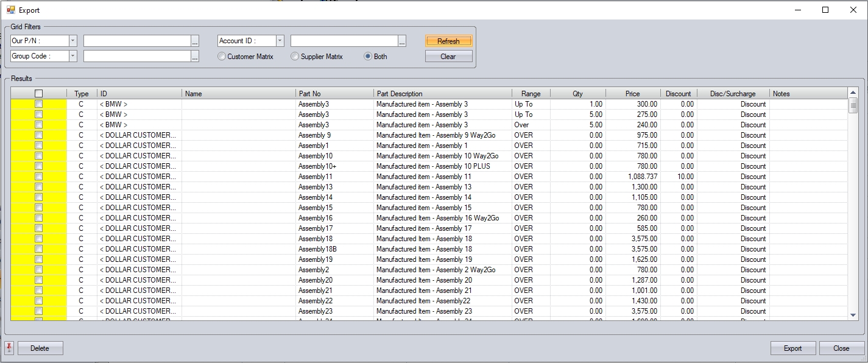868x363 pixels.
Task: Open the Our P/N lookup ellipsis button
Action: (x=195, y=41)
